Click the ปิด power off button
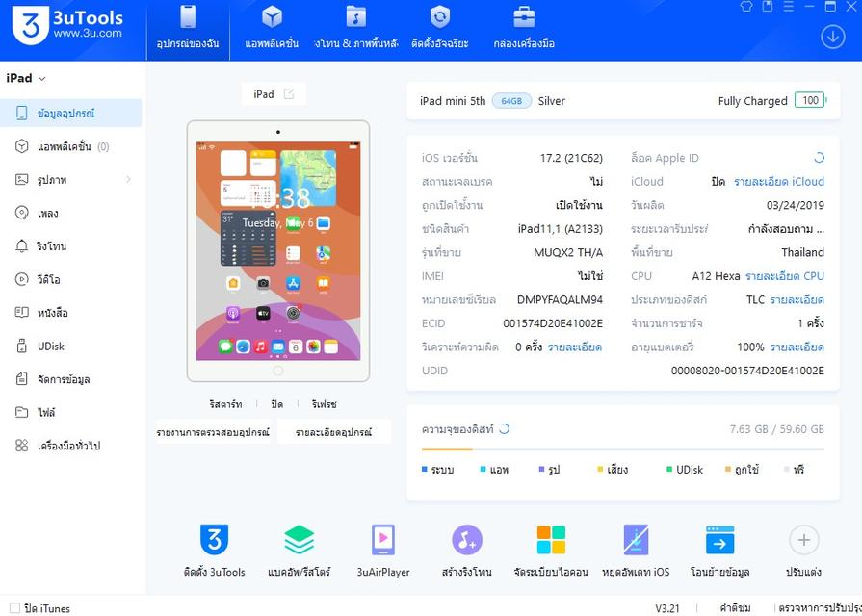This screenshot has width=862, height=616. pos(277,404)
